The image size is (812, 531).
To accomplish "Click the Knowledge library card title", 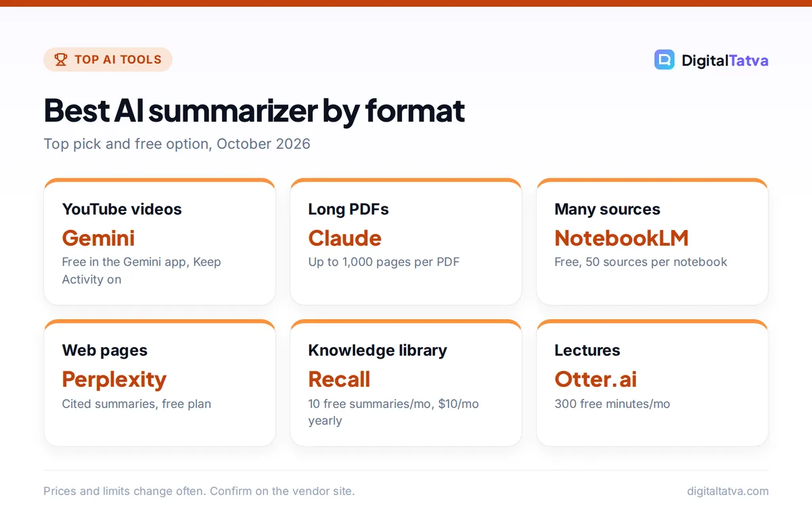I will [x=378, y=350].
